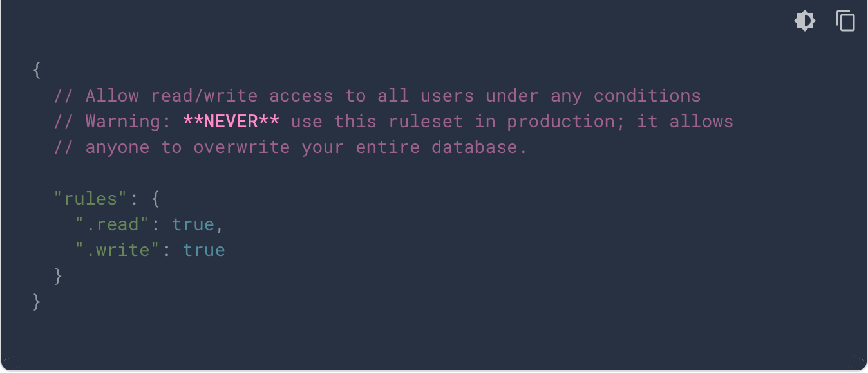The image size is (868, 373).
Task: Click the word "Allow" in first comment
Action: click(x=112, y=96)
